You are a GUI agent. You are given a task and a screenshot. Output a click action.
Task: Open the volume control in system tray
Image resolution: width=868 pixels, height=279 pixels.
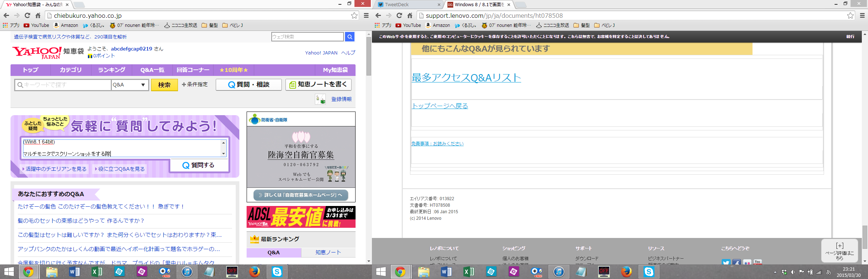(793, 272)
